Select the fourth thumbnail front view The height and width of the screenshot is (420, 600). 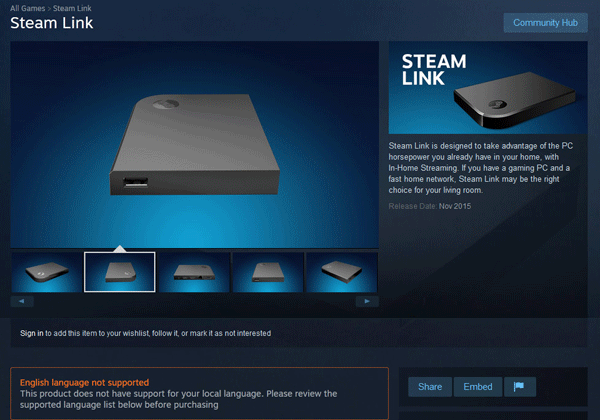[x=268, y=272]
